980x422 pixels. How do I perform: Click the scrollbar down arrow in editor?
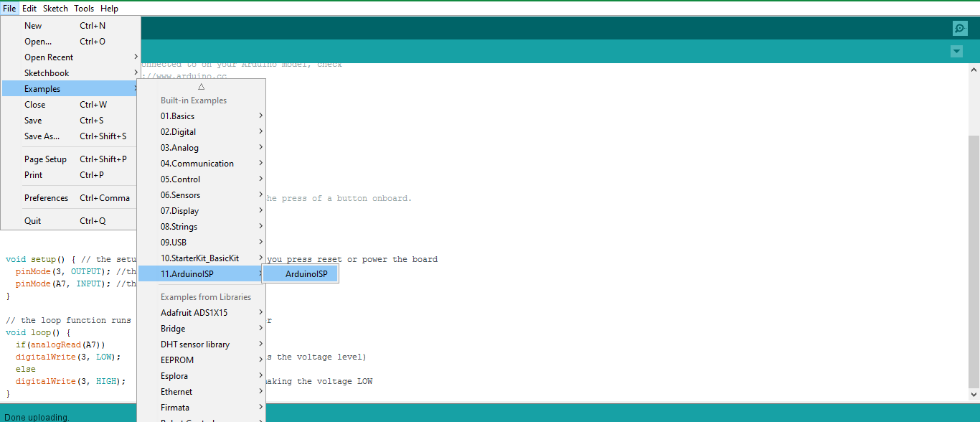tap(974, 394)
